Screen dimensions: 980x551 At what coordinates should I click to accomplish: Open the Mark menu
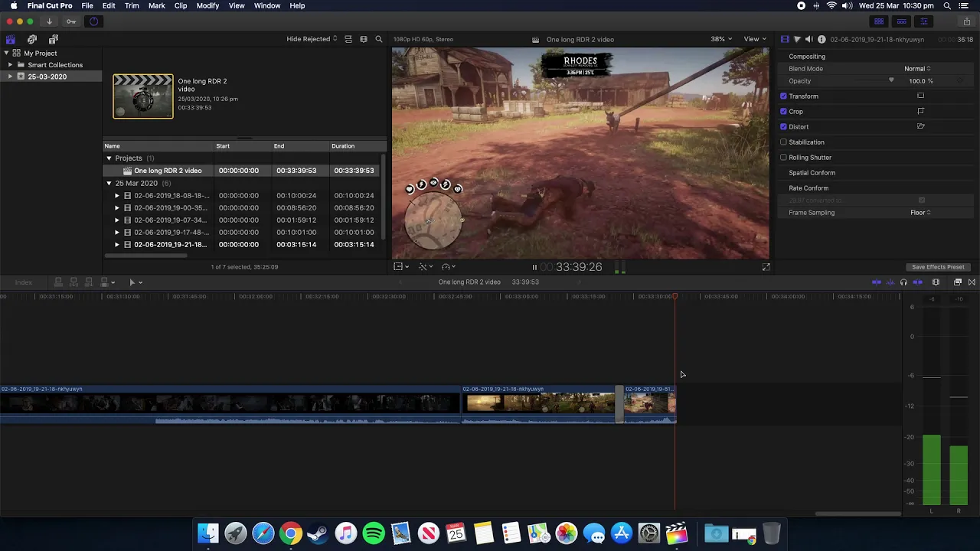[x=156, y=5]
